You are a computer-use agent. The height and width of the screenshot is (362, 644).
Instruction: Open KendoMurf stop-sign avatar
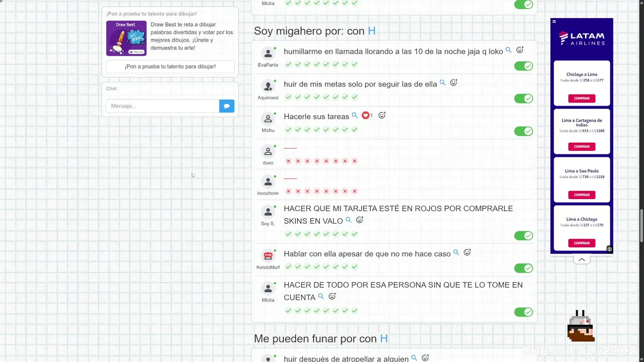point(268,256)
